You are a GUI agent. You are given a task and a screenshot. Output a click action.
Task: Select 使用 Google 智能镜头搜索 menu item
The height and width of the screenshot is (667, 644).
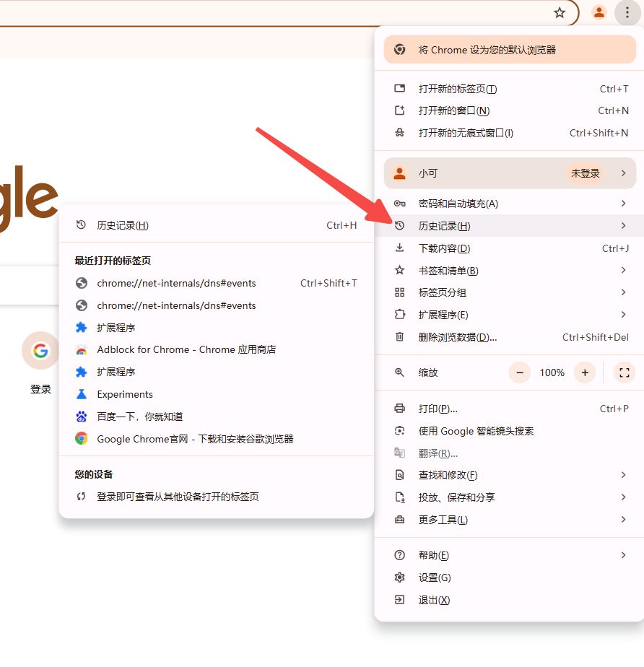pos(509,431)
